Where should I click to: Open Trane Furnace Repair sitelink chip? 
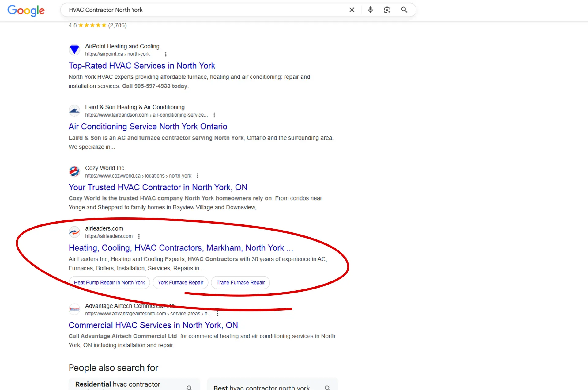coord(240,282)
